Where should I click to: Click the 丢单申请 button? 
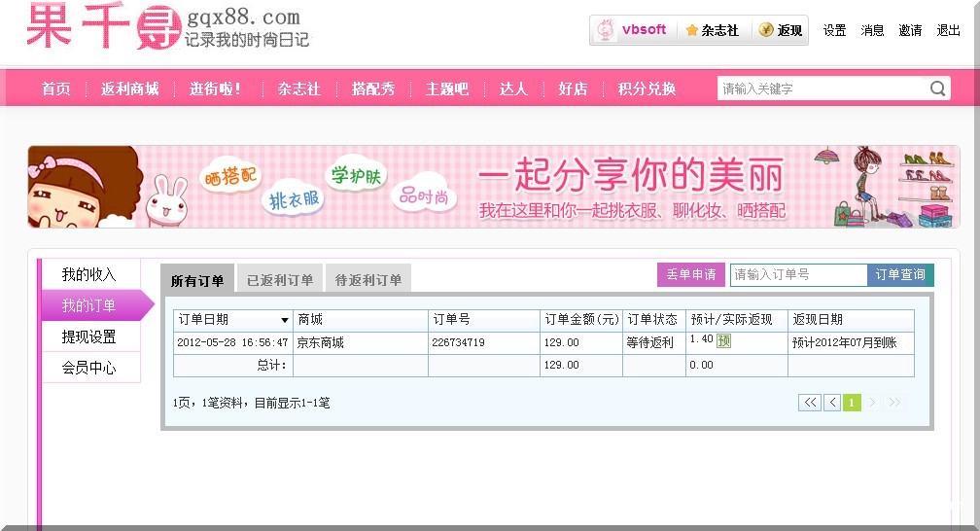point(691,275)
